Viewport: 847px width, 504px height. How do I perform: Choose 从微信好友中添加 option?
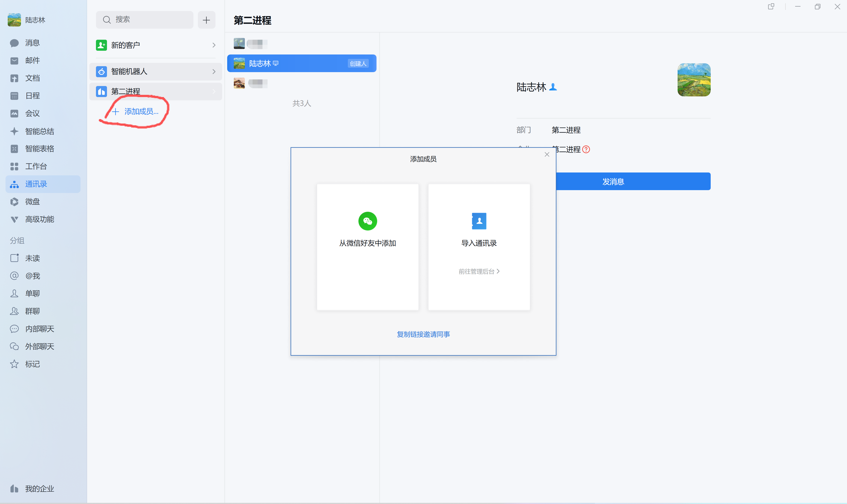pos(367,247)
